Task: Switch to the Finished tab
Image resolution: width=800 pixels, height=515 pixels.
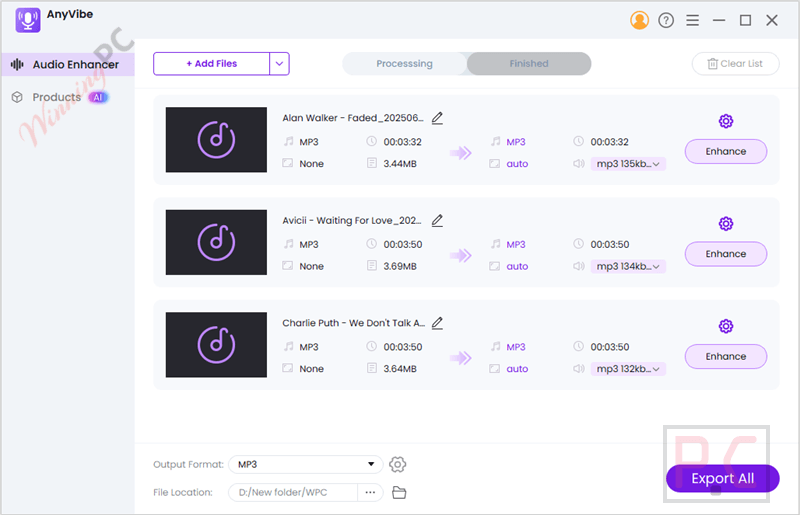Action: pyautogui.click(x=529, y=64)
